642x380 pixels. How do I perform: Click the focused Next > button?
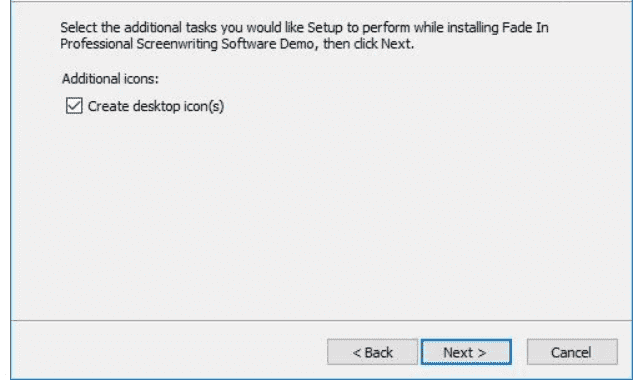[466, 352]
